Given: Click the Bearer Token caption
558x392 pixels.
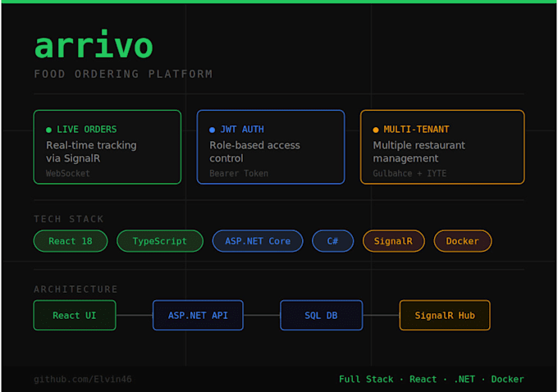Looking at the screenshot, I should [x=239, y=174].
